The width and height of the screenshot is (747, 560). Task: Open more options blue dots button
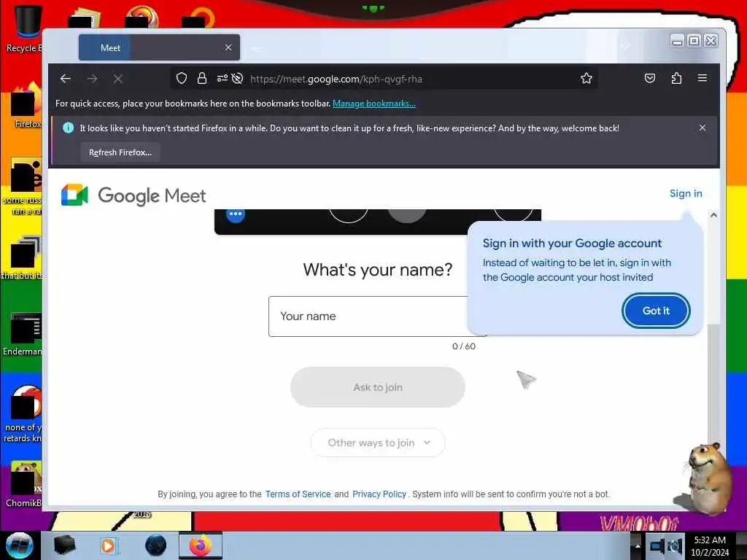point(236,215)
